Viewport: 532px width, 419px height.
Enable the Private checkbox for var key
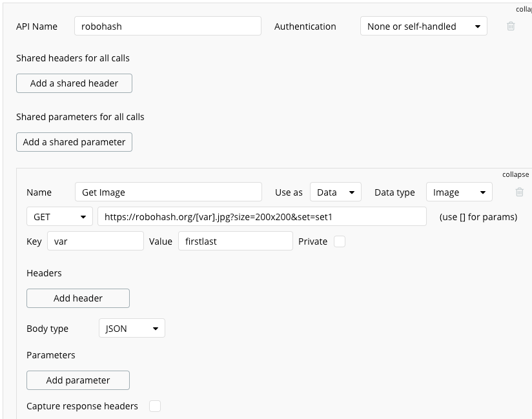click(338, 241)
